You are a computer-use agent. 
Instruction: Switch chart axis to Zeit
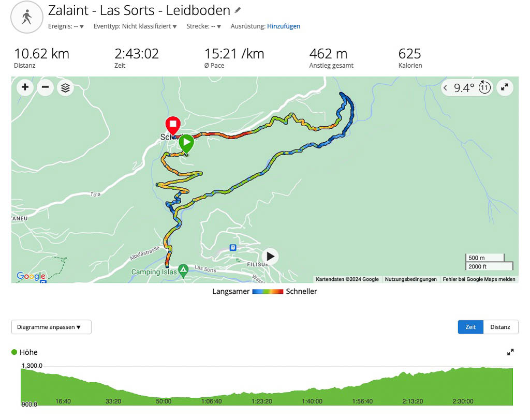click(x=470, y=327)
